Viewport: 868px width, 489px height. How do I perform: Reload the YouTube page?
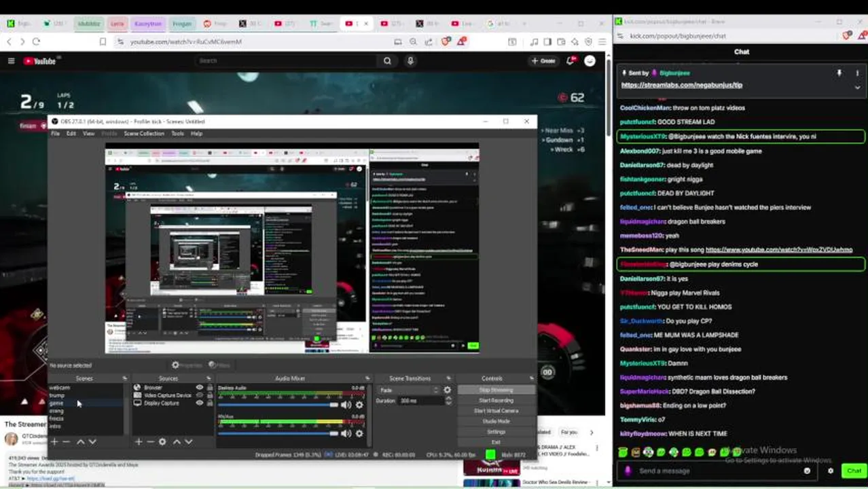[x=36, y=41]
